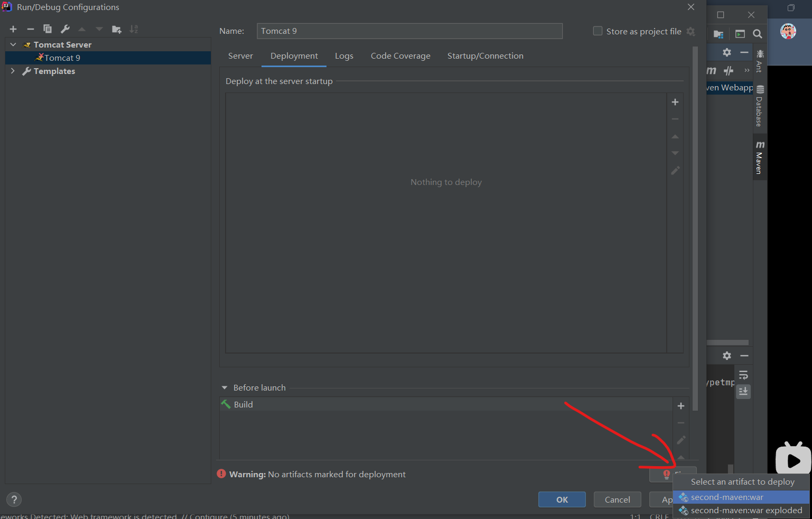Choose second-maven:war exploded artifact
Viewport: 812px width, 519px height.
741,511
